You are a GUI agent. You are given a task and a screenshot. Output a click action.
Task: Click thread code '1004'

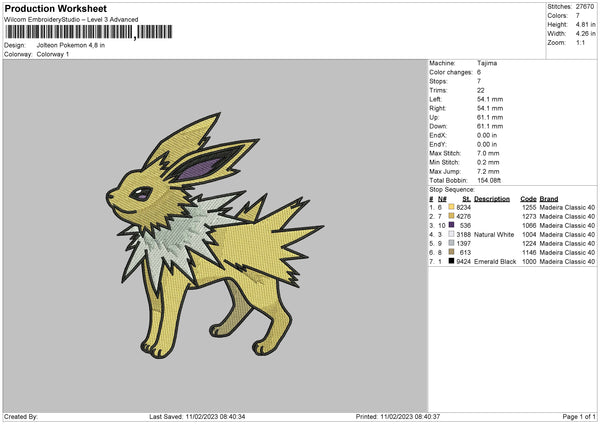coord(529,235)
